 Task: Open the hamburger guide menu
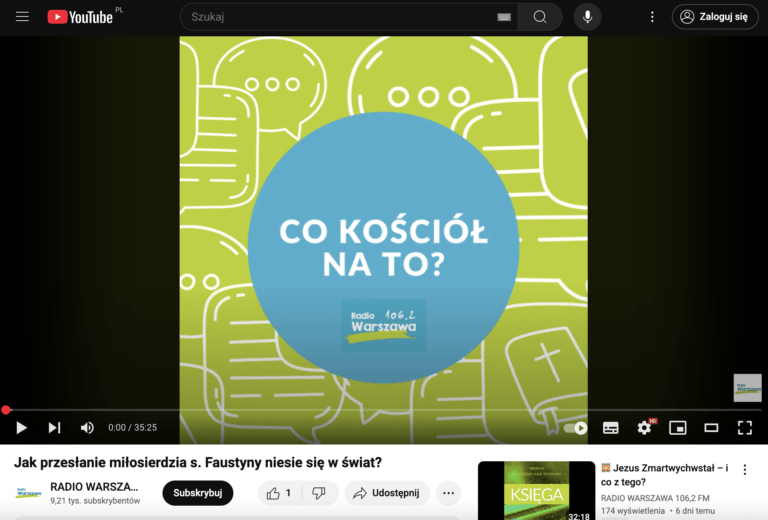22,17
